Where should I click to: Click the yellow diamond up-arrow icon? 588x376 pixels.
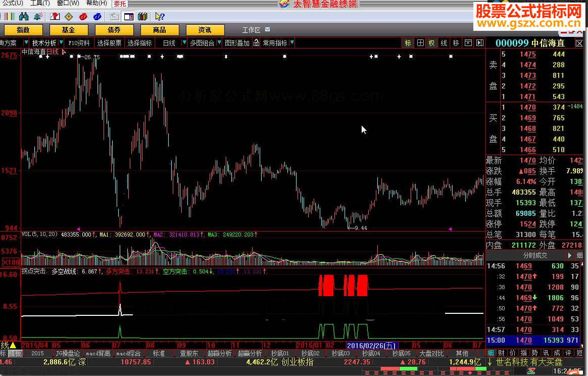point(69,17)
